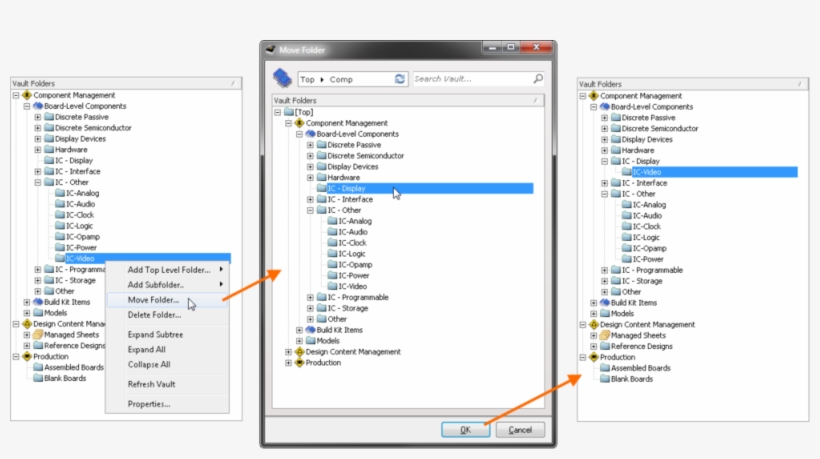Click Managed Sheets icon in right panel
The width and height of the screenshot is (820, 459).
pyautogui.click(x=605, y=335)
